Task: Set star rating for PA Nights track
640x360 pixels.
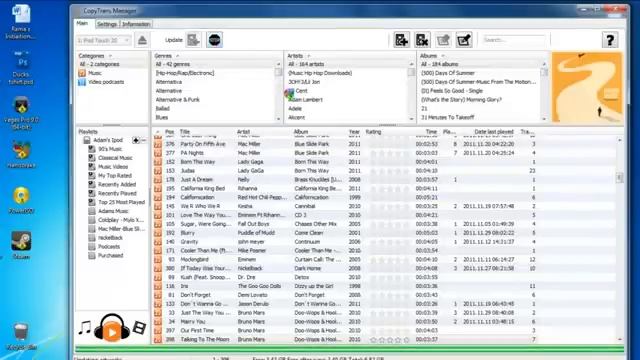Action: (390, 153)
